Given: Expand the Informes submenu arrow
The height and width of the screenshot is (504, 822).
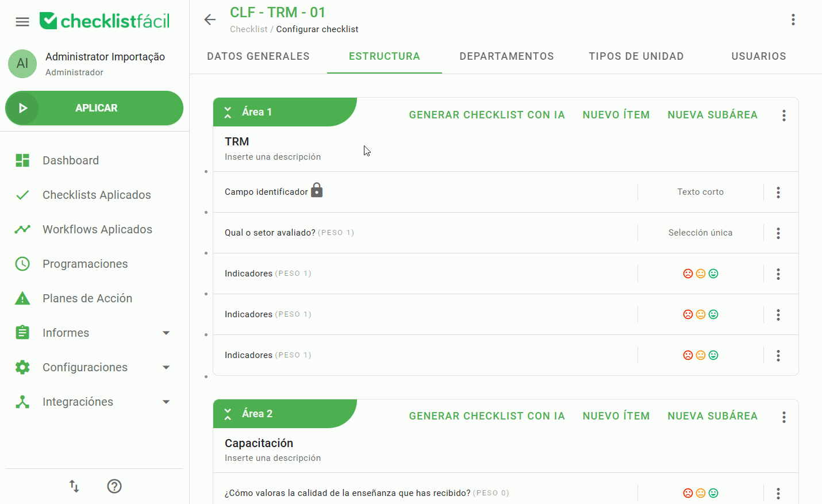Looking at the screenshot, I should tap(166, 333).
